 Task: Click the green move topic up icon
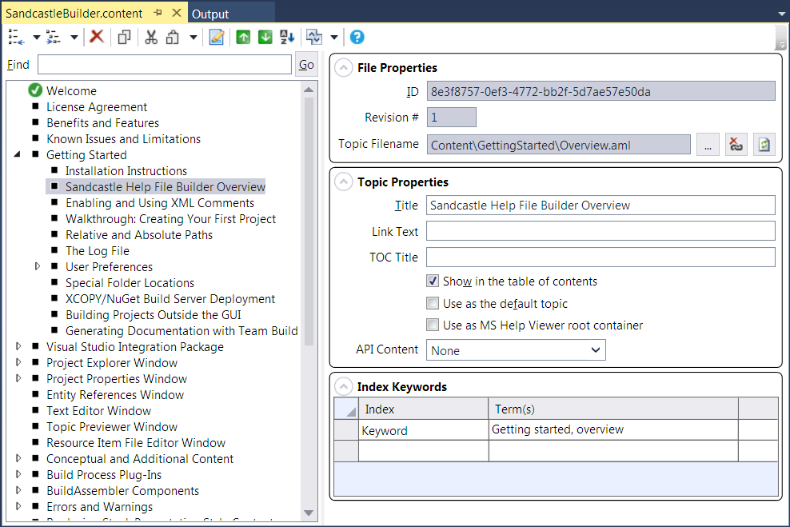pyautogui.click(x=243, y=37)
